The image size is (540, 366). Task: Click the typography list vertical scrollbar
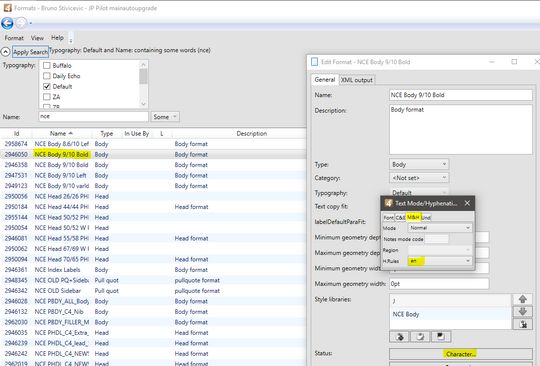click(143, 84)
